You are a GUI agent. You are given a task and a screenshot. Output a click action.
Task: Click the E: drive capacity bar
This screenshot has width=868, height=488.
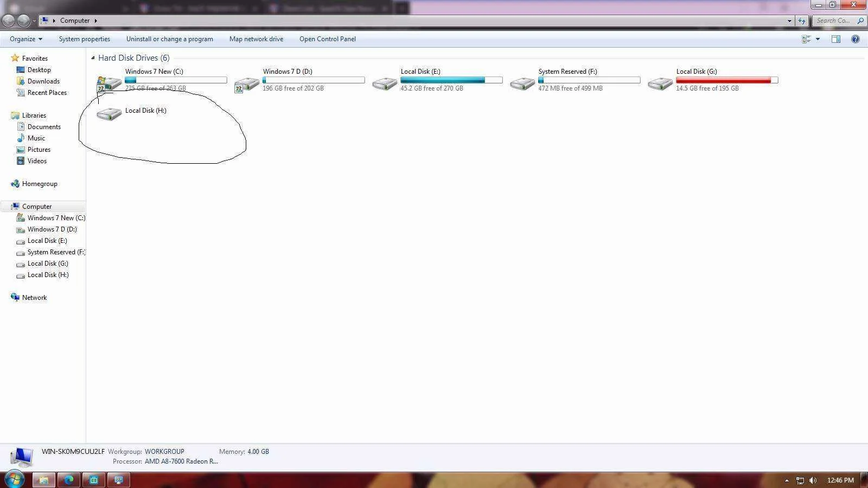click(451, 80)
